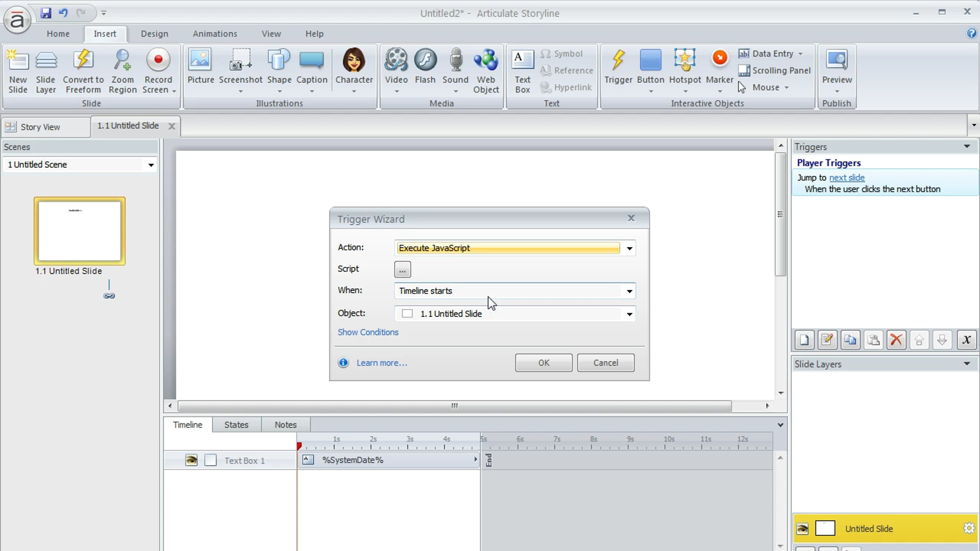980x551 pixels.
Task: Insert a Web Object
Action: click(486, 69)
